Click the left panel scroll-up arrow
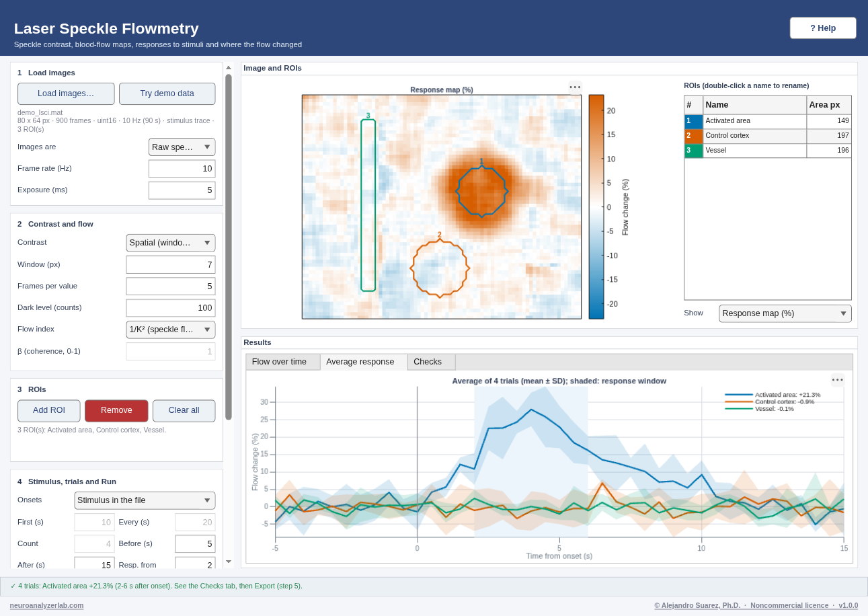Image resolution: width=868 pixels, height=616 pixels. pyautogui.click(x=229, y=67)
